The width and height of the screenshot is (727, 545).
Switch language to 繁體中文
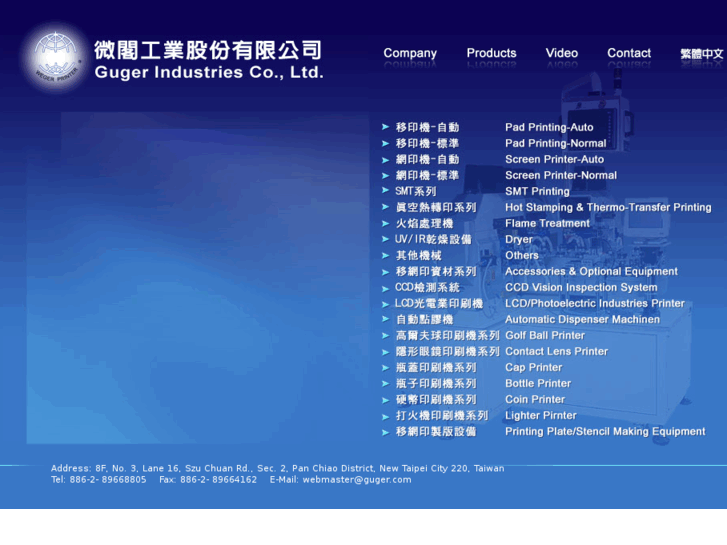pyautogui.click(x=701, y=54)
